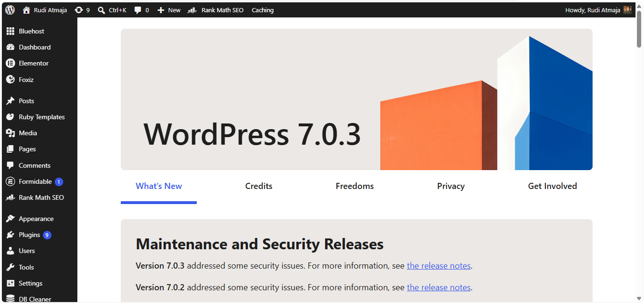Click the Settings sliders icon
Screen dimensions: 644x303
10,283
